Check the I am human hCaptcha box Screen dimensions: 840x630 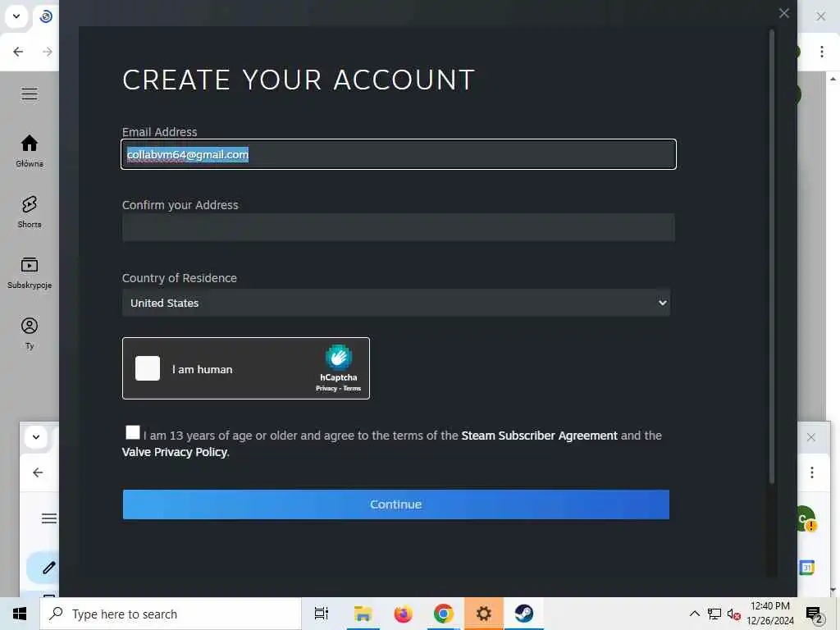click(x=148, y=368)
